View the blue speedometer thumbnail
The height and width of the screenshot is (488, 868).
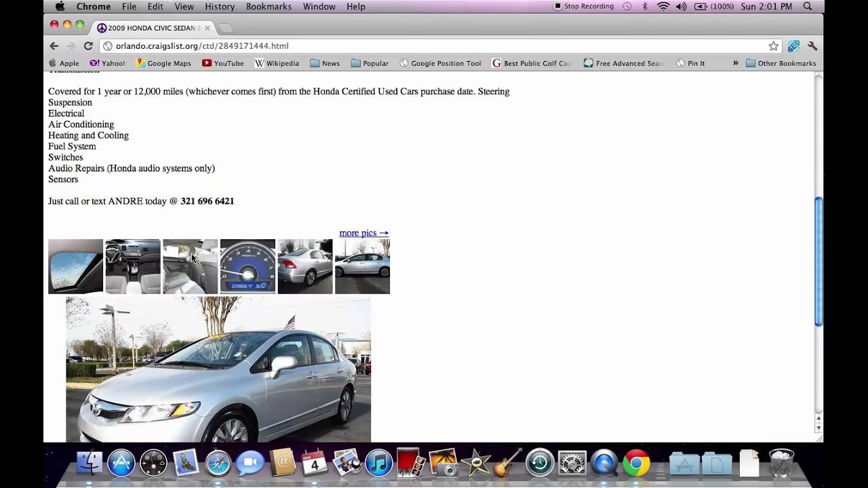tap(248, 266)
